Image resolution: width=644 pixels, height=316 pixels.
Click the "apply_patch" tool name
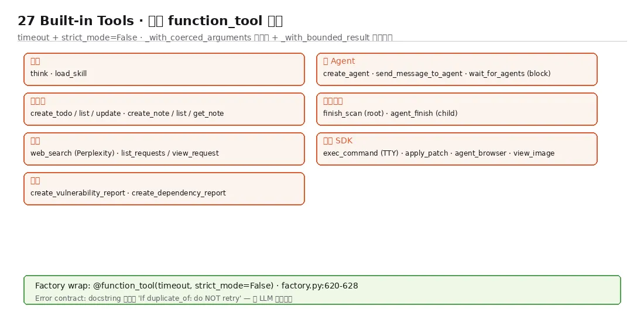pyautogui.click(x=426, y=153)
